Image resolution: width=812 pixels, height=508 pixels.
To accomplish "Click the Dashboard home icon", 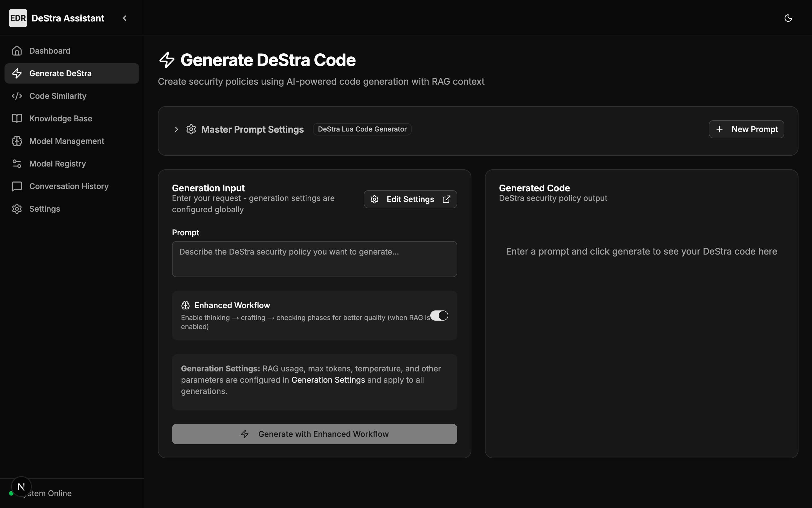I will point(17,51).
